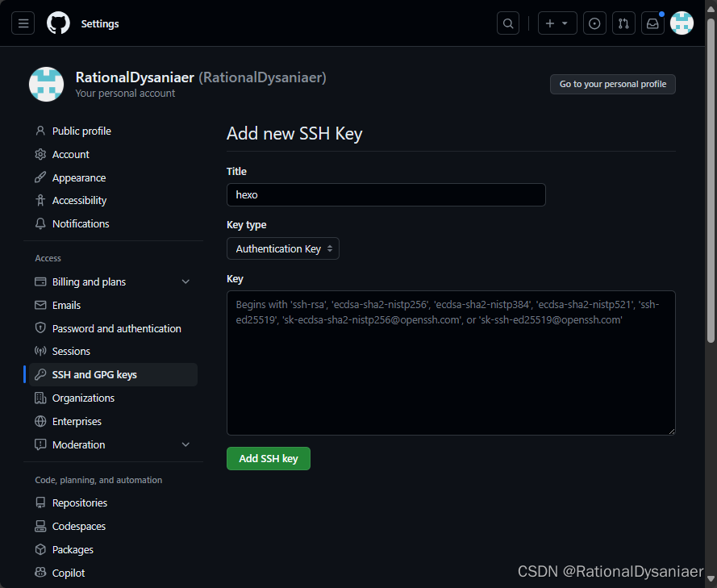Open the search icon in header
Screen dimensions: 717x588
pyautogui.click(x=508, y=23)
